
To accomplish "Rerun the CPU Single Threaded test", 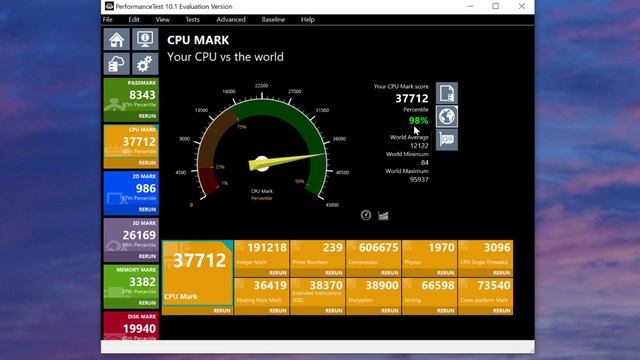I will tap(501, 273).
